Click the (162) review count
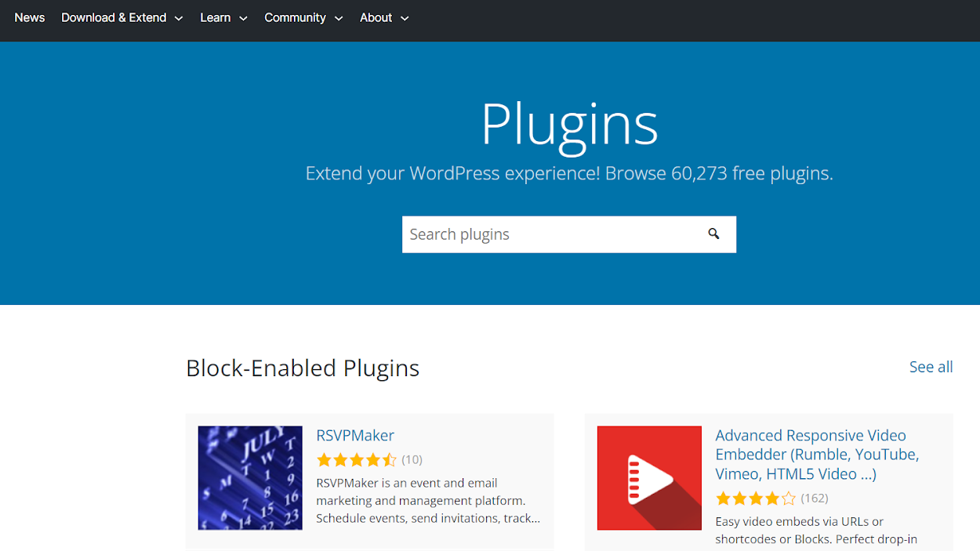Screen dimensions: 980x551 (815, 498)
